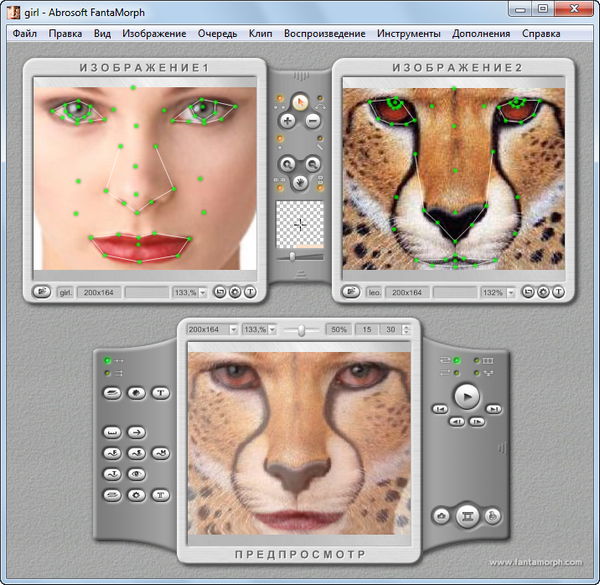Select the add key dot plus tool

click(x=287, y=121)
